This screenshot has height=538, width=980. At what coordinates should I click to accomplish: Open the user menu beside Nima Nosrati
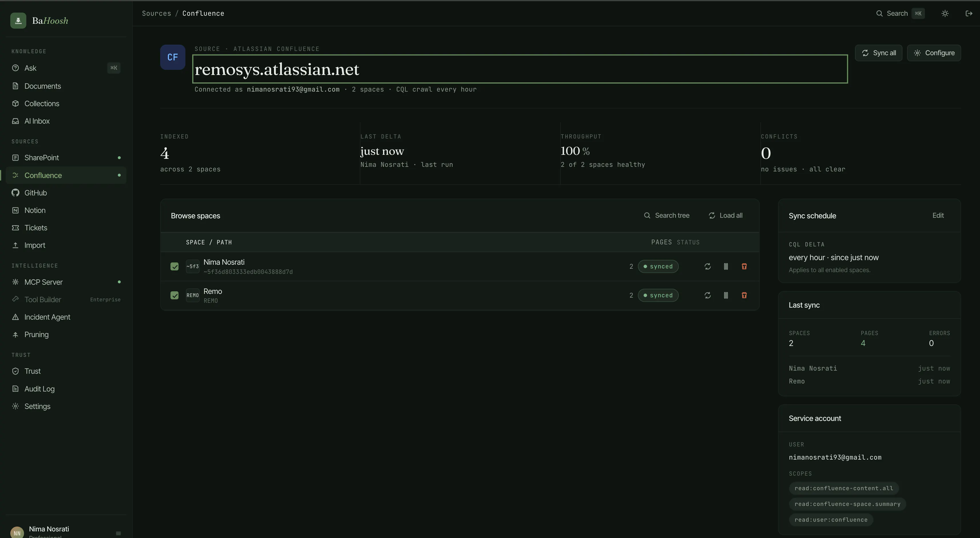(118, 533)
